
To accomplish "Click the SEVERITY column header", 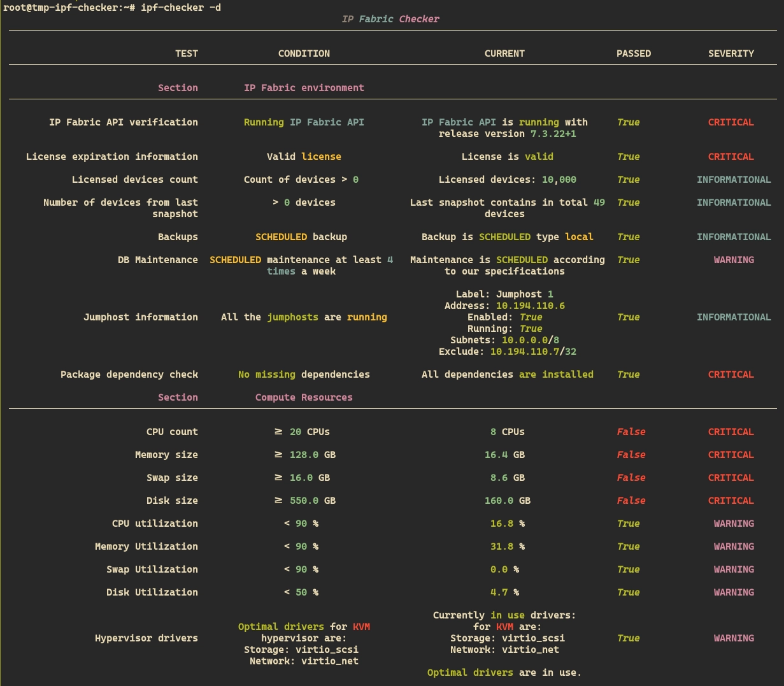I will [731, 54].
